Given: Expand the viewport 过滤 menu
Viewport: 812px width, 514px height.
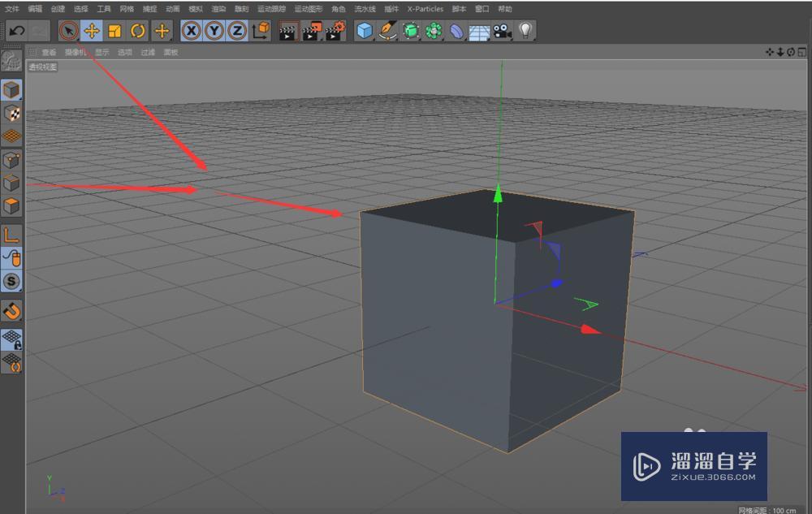Looking at the screenshot, I should pos(148,52).
